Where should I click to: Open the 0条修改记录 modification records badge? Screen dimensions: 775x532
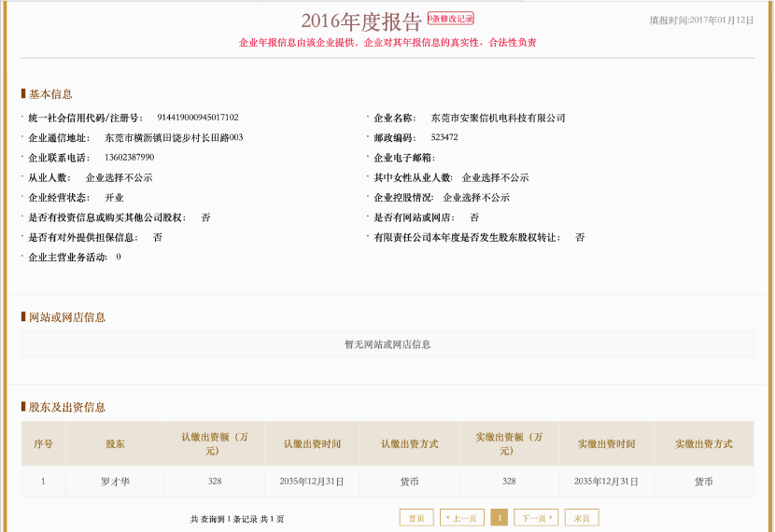(450, 19)
